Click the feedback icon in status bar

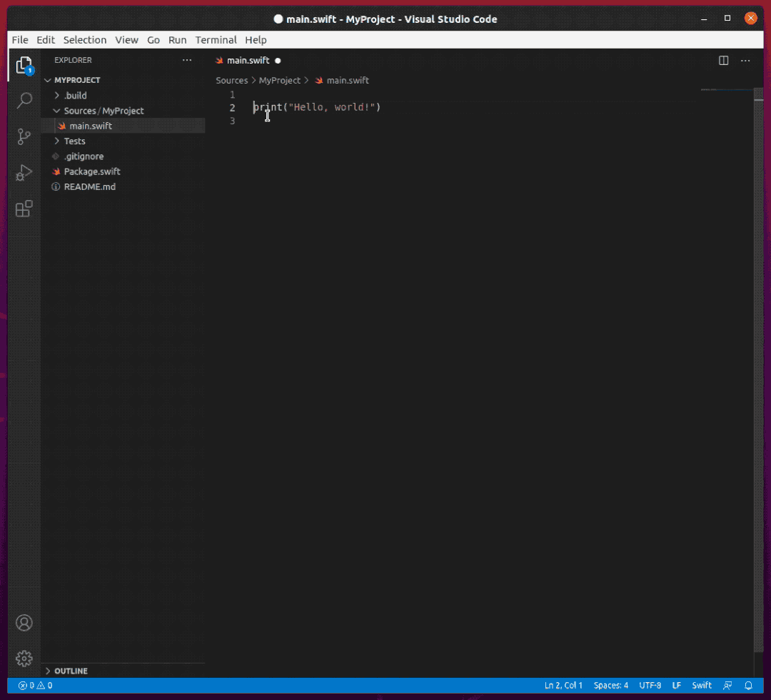click(x=727, y=685)
